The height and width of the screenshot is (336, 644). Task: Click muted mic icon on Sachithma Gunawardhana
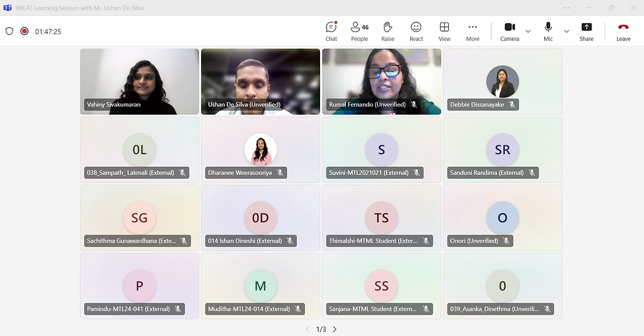[x=184, y=241]
